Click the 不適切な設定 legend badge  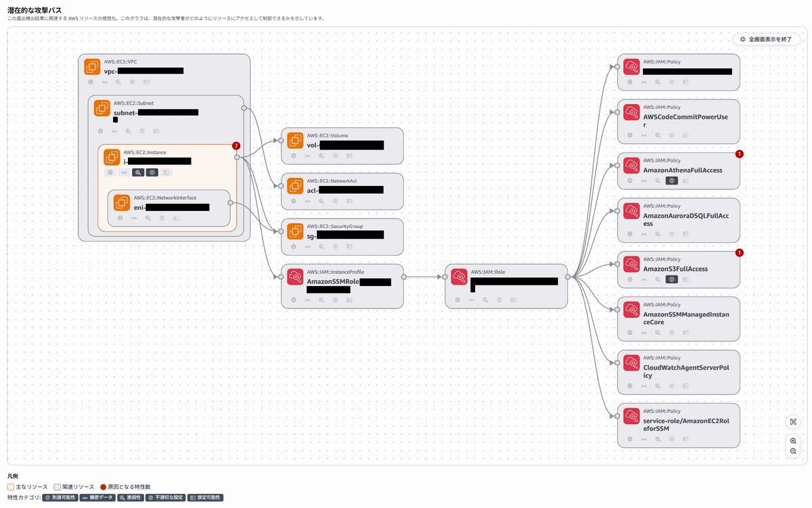coord(166,498)
